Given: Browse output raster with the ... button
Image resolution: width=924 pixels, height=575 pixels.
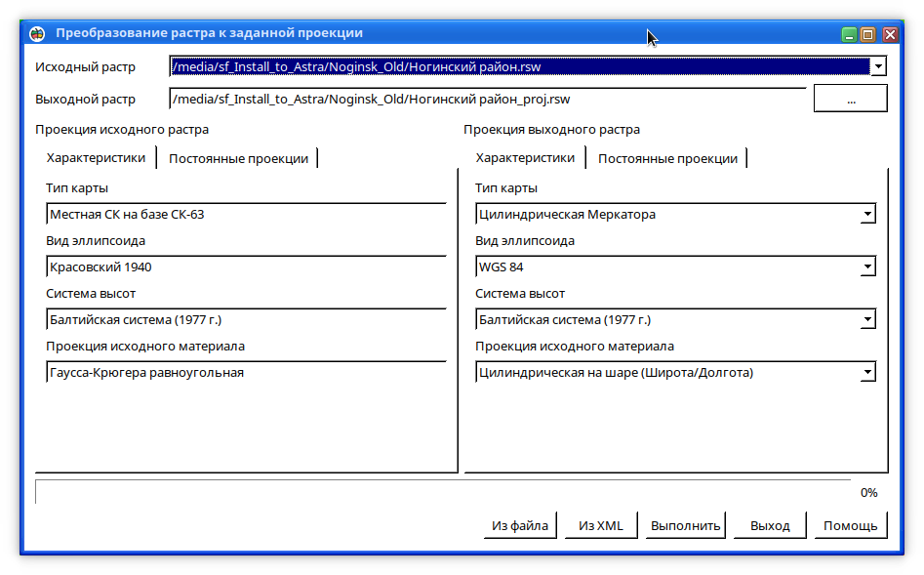Looking at the screenshot, I should 851,99.
